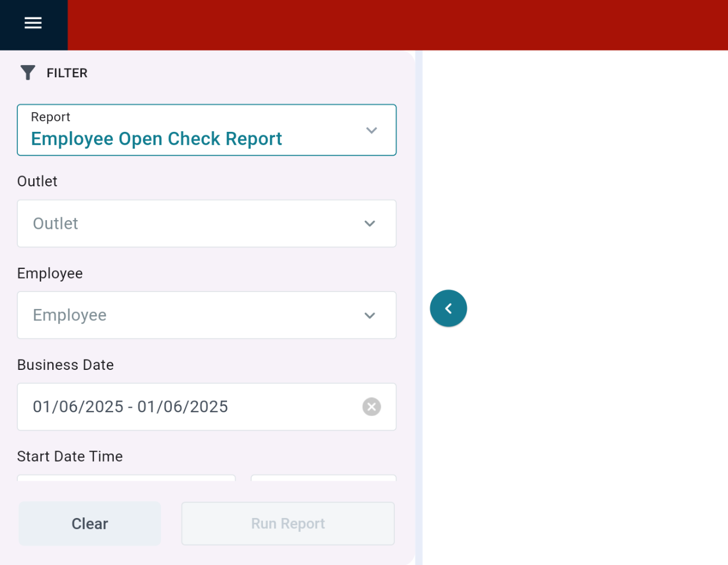Collapse the filter panel with the teal arrow button

448,308
